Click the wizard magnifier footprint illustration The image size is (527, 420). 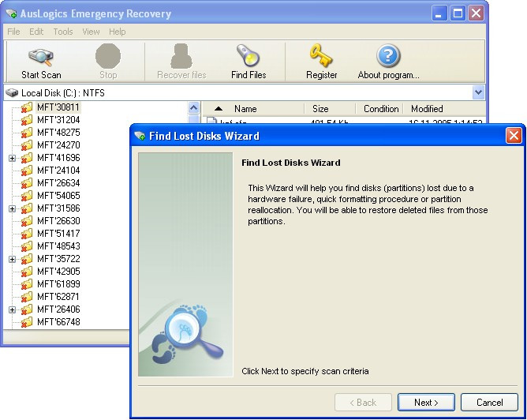click(188, 334)
